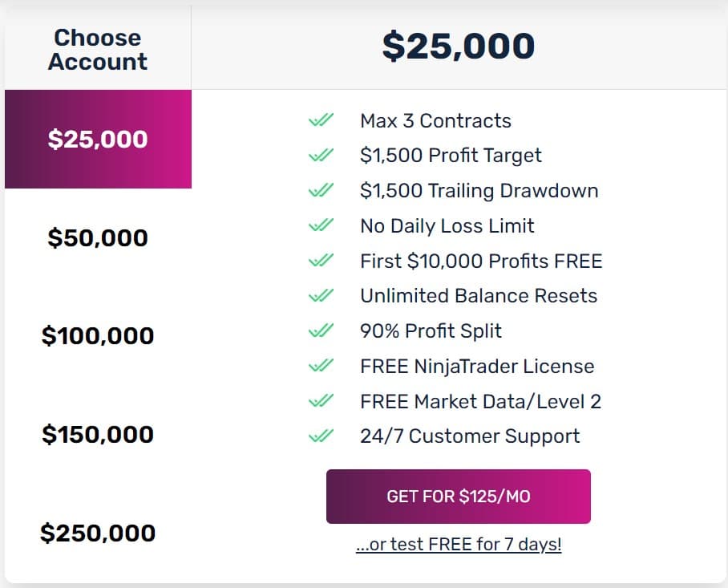Click the Max 3 Contracts feature text
This screenshot has height=588, width=728.
point(435,120)
